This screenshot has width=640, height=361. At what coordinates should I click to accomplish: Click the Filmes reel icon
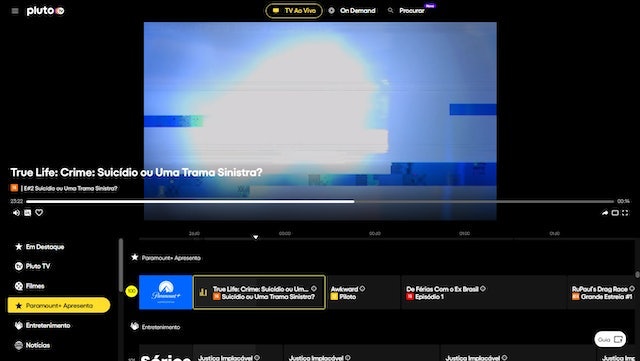19,286
